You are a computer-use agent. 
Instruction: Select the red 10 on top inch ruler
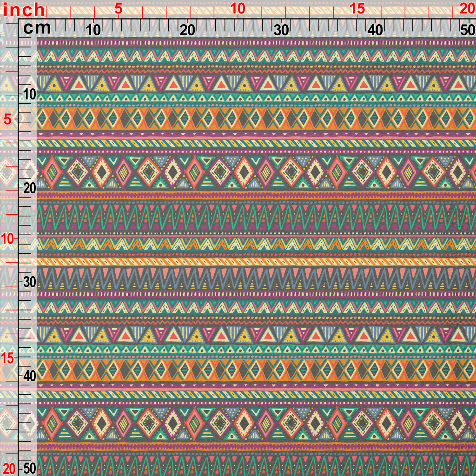click(x=237, y=8)
